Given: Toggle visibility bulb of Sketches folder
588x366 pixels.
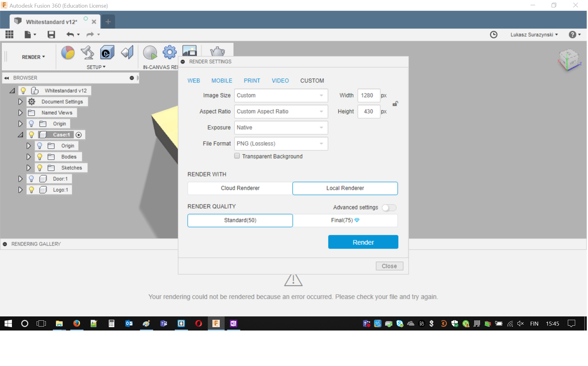Looking at the screenshot, I should (40, 168).
